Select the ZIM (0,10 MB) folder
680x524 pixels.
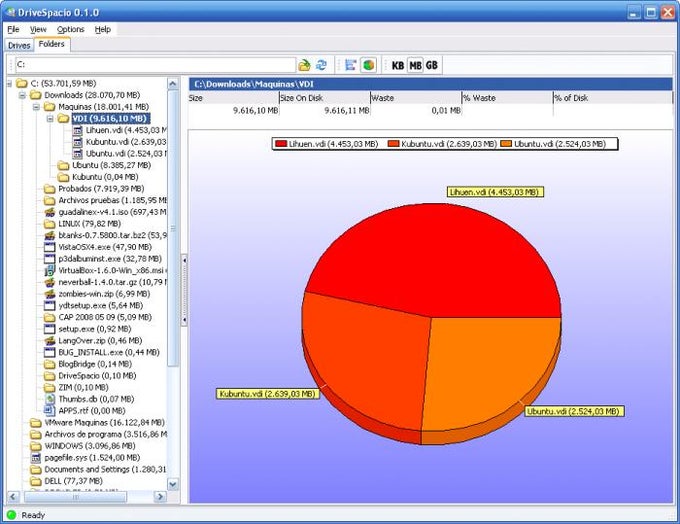click(x=76, y=388)
